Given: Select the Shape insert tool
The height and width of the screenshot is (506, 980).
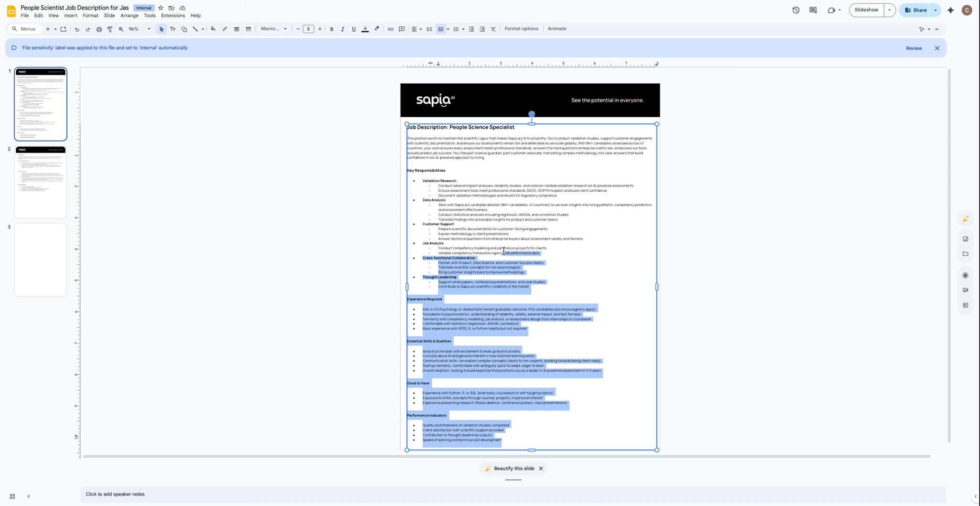Looking at the screenshot, I should (x=184, y=29).
